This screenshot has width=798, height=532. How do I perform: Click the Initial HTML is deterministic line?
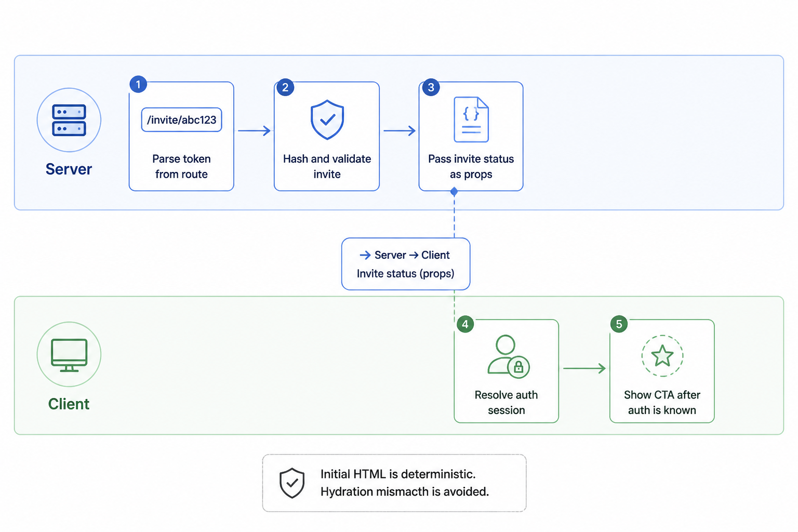pos(398,474)
